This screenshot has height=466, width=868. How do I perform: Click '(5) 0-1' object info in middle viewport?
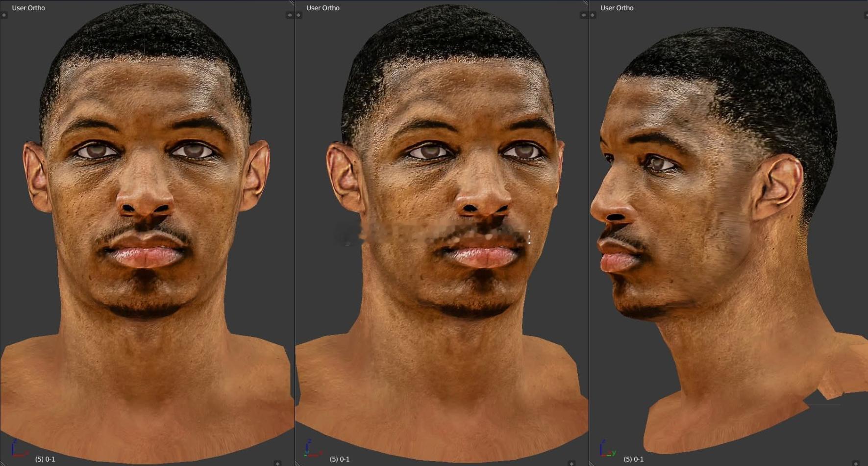coord(340,459)
